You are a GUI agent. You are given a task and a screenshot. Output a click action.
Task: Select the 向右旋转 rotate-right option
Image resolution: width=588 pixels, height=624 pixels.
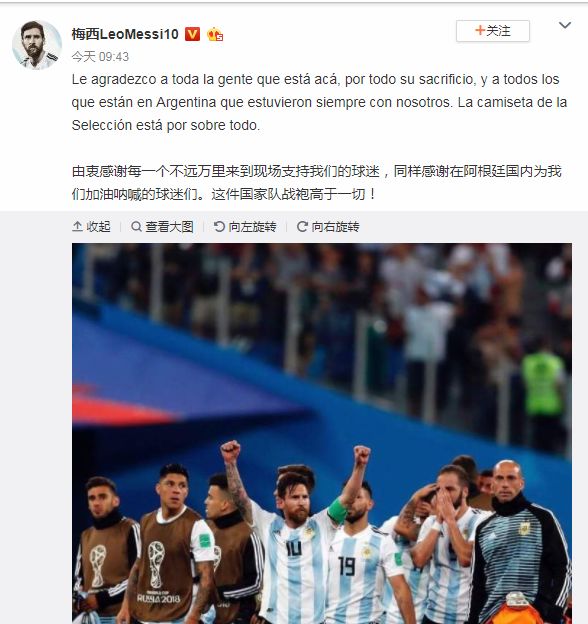coord(335,227)
